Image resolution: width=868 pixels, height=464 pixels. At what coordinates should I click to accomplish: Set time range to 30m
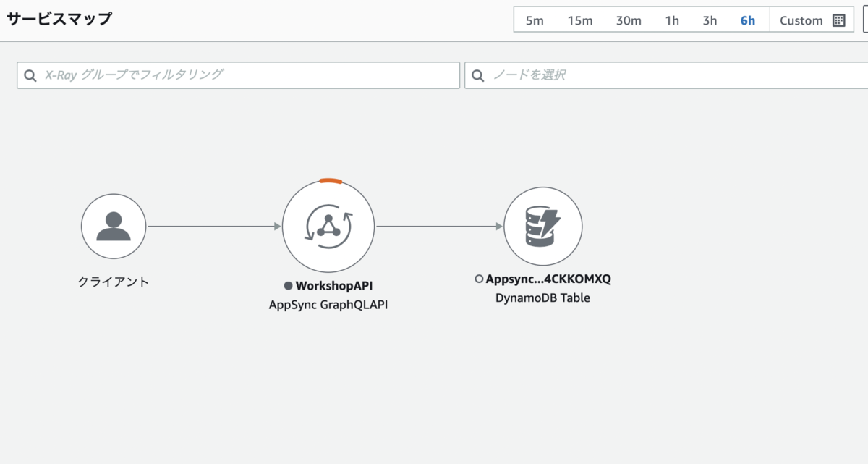[x=629, y=20]
